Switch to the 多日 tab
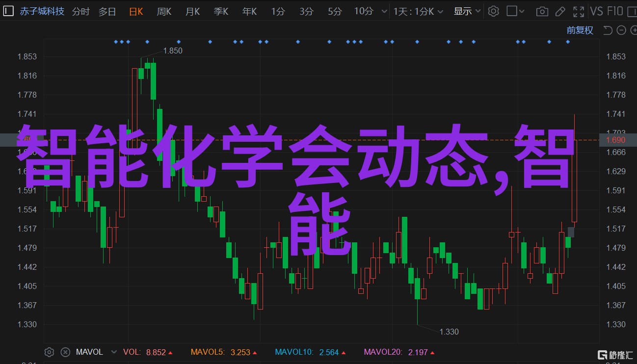Viewport: 637px width, 364px height. 107,11
